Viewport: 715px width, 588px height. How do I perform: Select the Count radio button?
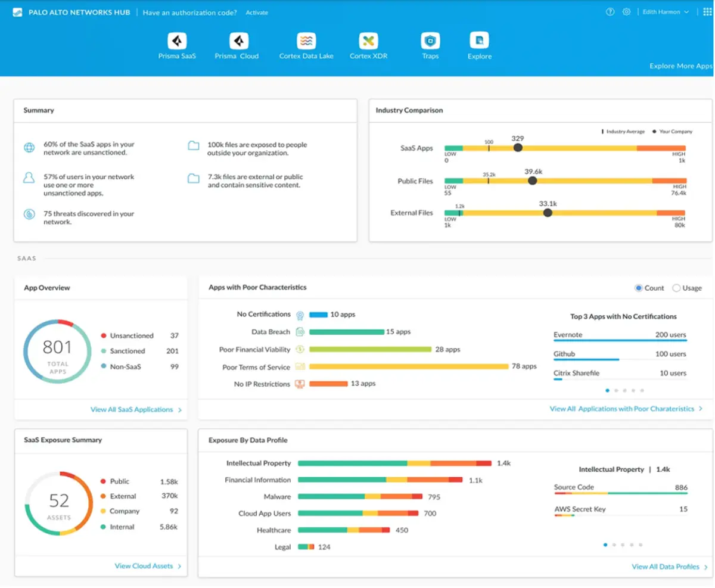coord(639,288)
